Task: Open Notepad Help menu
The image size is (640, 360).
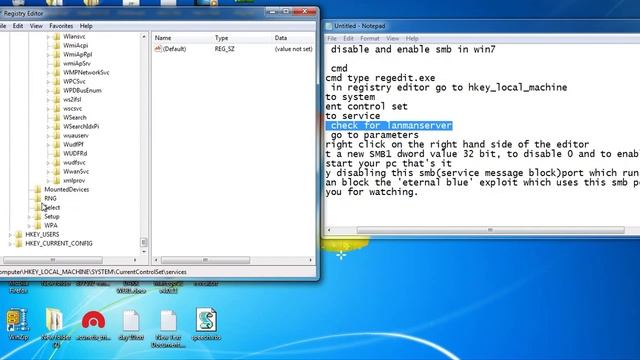Action: [x=412, y=38]
